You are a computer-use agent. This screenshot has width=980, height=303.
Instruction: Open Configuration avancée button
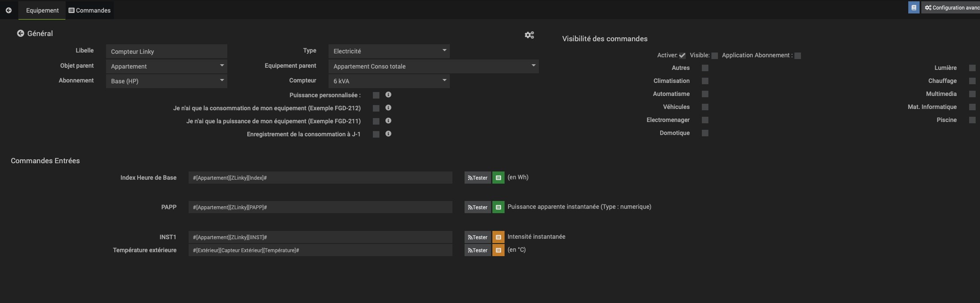pos(952,8)
